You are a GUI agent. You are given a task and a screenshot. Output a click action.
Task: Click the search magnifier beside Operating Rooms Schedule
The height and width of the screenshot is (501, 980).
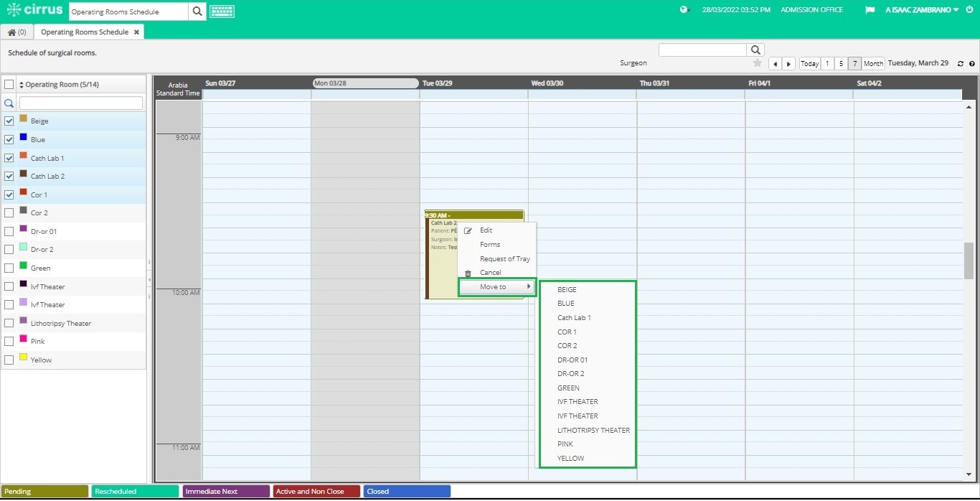[x=197, y=11]
